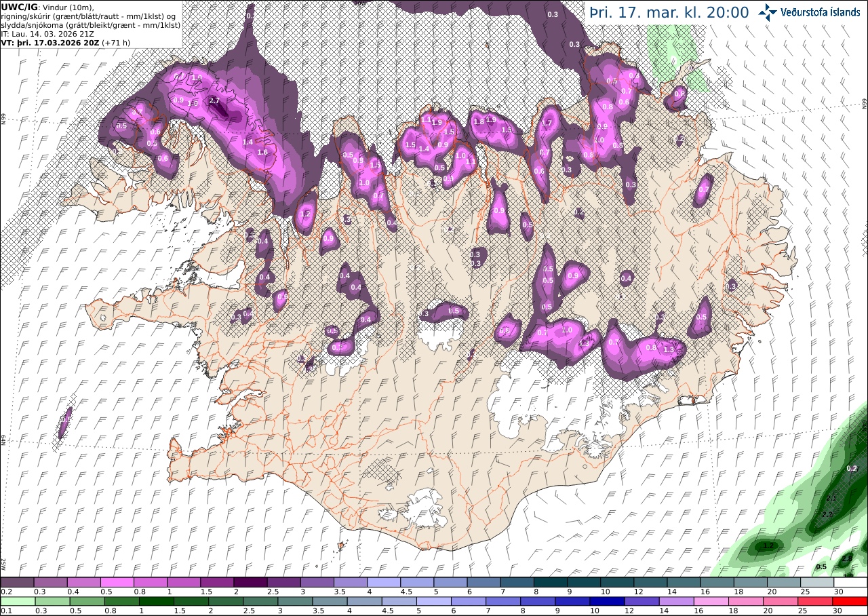This screenshot has height=616, width=868.
Task: Click the 'UWC/IG: Vindur (10m)' title text
Action: 47,7
